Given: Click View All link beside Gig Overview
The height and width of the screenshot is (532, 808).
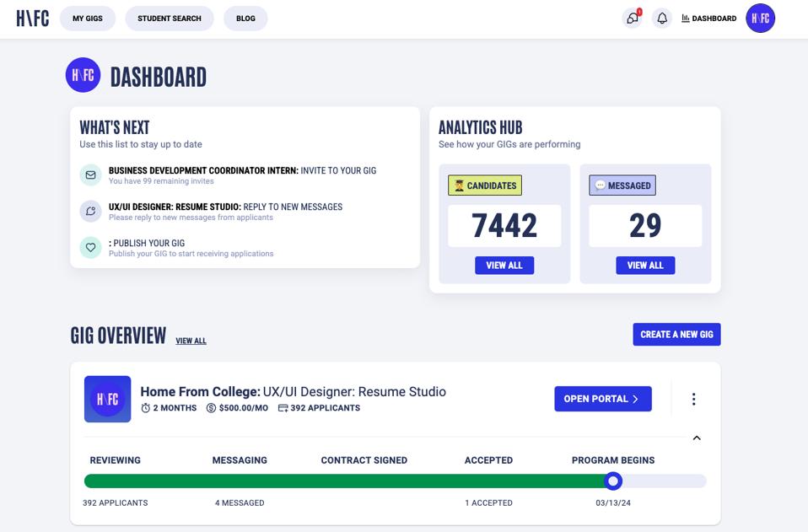Looking at the screenshot, I should (x=191, y=341).
